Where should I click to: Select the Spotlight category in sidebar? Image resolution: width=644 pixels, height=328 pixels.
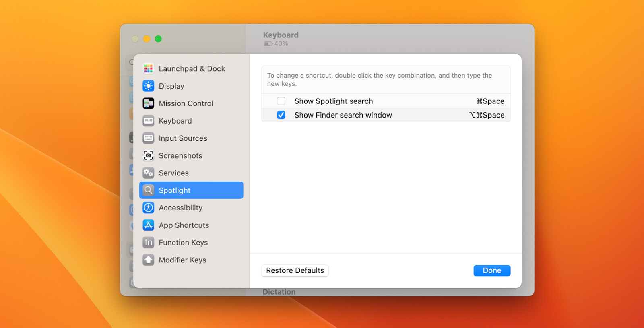point(191,190)
